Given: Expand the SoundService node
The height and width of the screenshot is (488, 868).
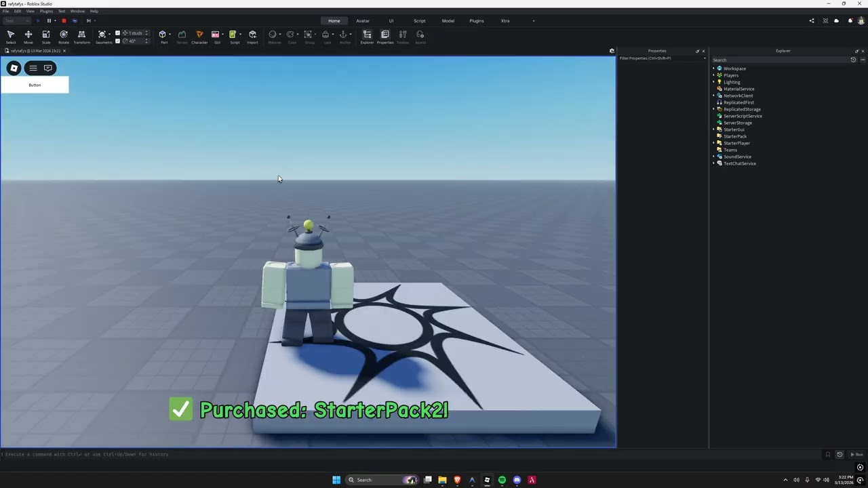Looking at the screenshot, I should point(713,157).
